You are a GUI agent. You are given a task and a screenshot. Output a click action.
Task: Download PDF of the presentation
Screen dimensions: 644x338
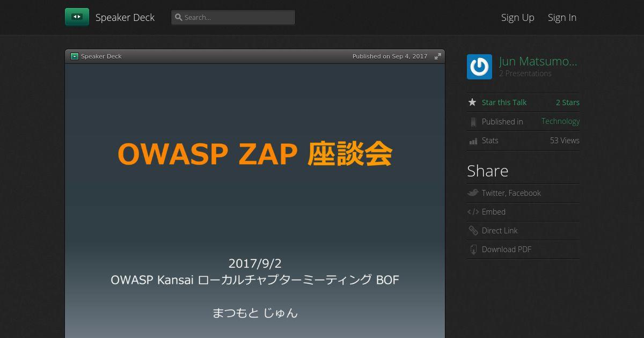[507, 249]
